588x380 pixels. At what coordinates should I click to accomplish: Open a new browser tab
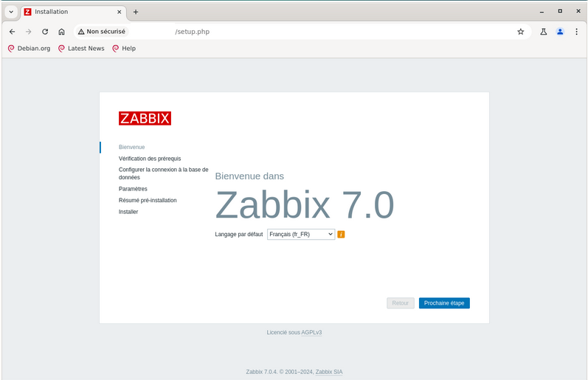pos(136,12)
